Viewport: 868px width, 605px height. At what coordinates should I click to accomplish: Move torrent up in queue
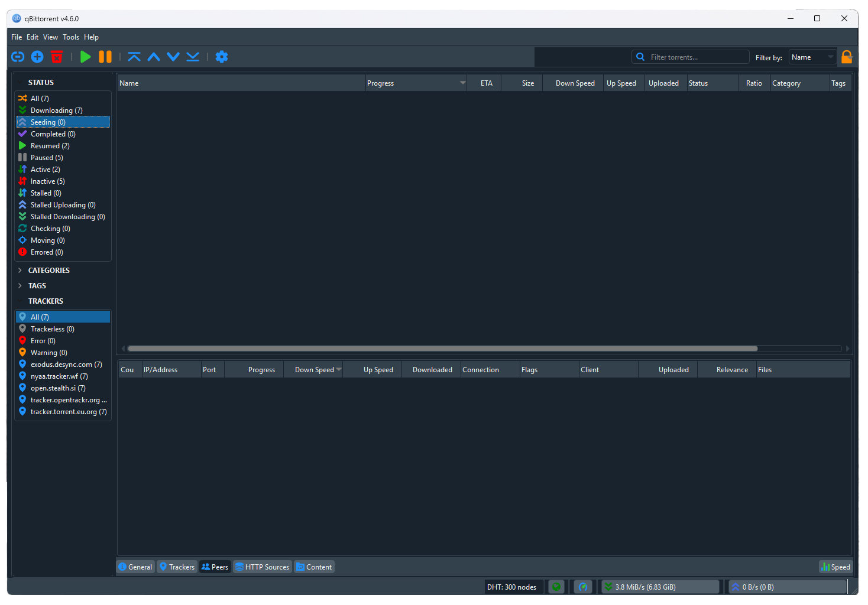pos(154,57)
